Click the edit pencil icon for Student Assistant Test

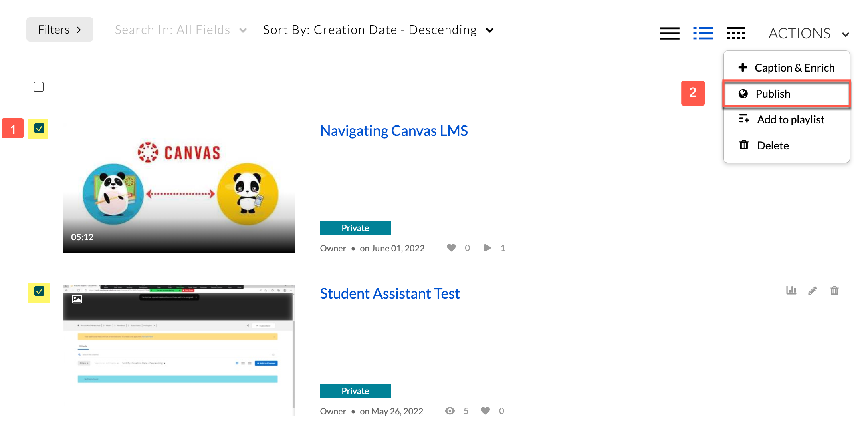coord(813,290)
